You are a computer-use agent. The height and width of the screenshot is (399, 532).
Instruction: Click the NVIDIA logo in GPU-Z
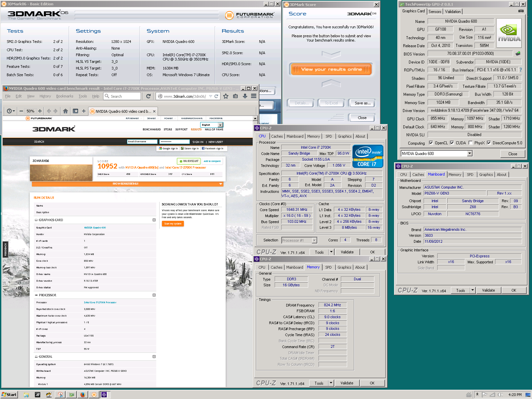tap(509, 33)
